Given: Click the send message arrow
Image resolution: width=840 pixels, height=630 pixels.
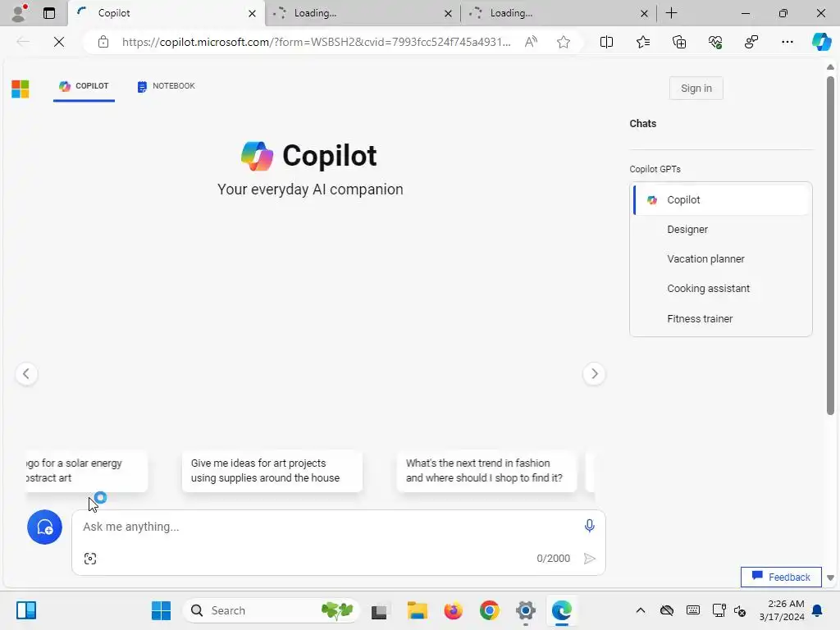Looking at the screenshot, I should 589,559.
